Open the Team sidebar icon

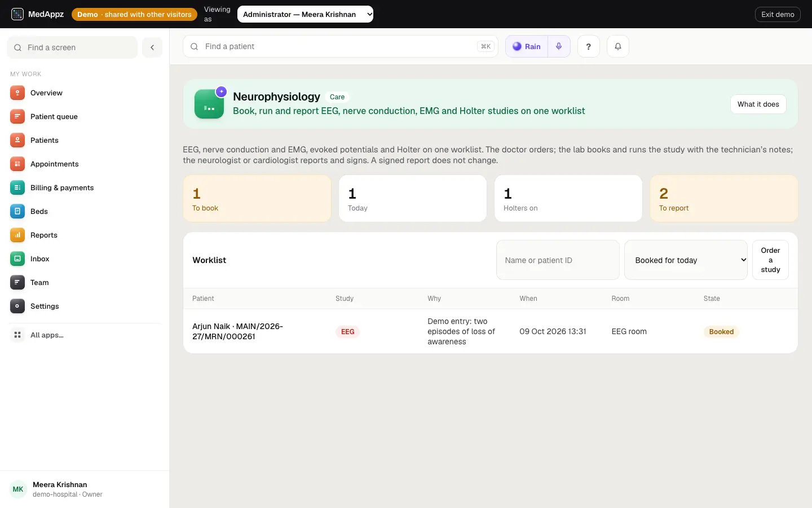click(x=17, y=282)
